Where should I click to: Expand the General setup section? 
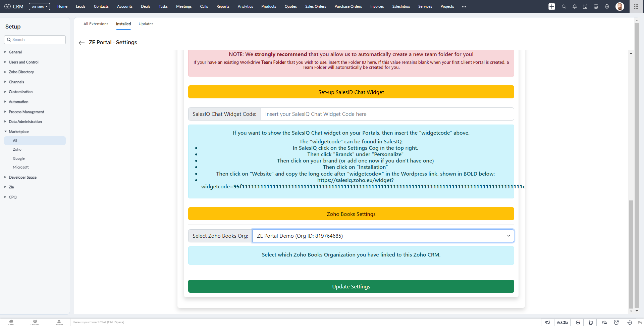[15, 52]
